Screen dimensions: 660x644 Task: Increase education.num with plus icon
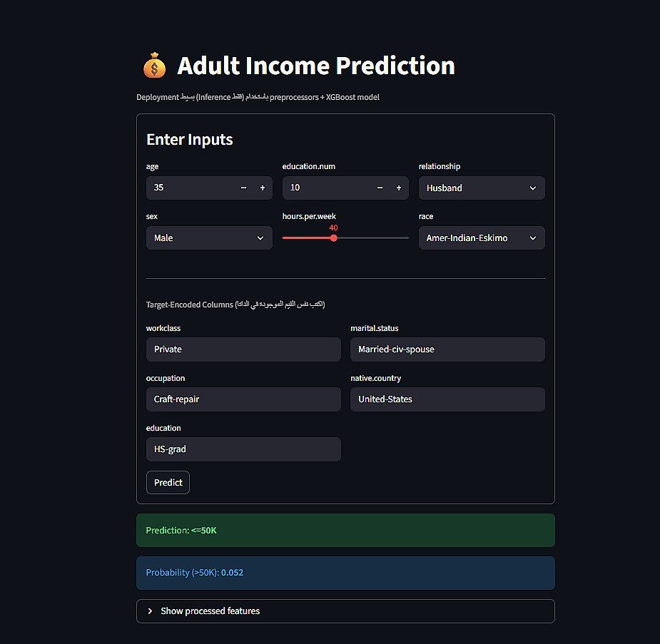[399, 188]
